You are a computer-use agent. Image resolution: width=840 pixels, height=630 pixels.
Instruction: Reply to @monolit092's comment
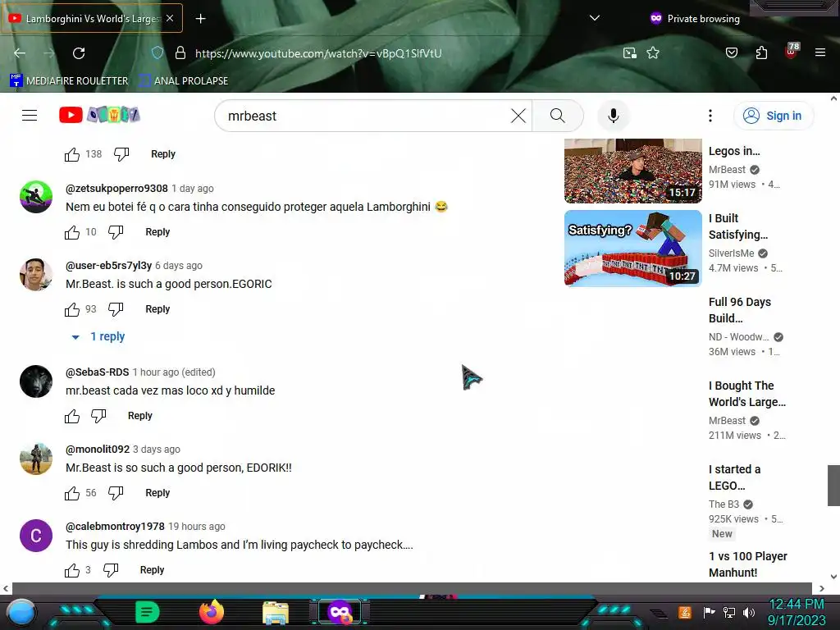(157, 493)
